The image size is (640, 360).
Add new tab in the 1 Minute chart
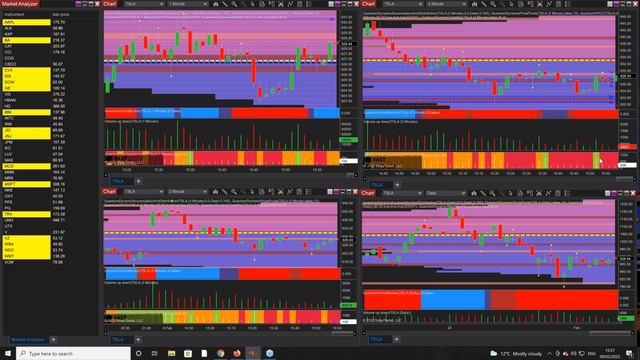pos(138,181)
